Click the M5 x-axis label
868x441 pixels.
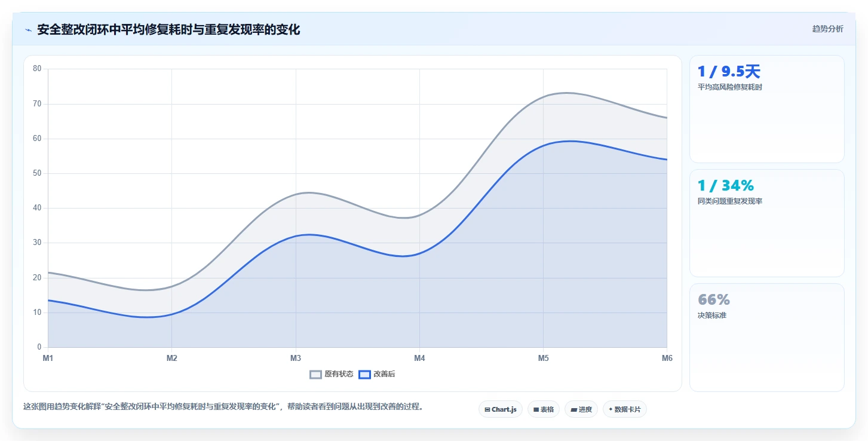[543, 358]
